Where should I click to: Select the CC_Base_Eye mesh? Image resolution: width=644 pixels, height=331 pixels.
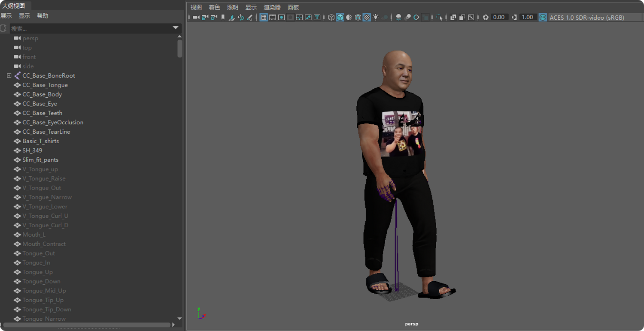click(x=39, y=104)
